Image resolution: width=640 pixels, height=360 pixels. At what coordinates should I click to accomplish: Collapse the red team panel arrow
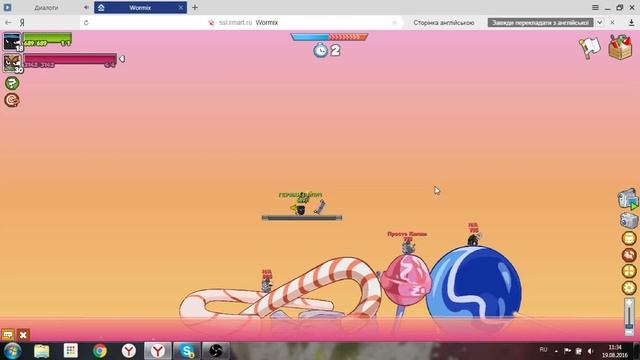122,59
